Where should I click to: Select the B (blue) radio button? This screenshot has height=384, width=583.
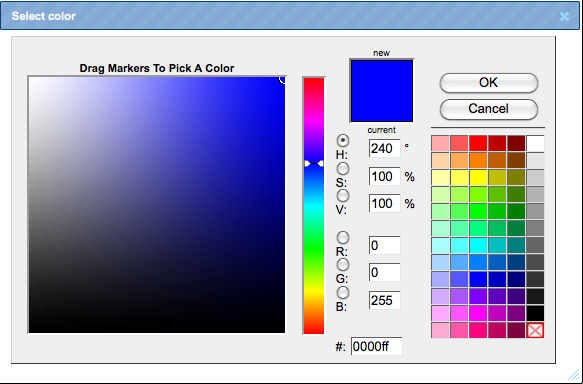(343, 293)
